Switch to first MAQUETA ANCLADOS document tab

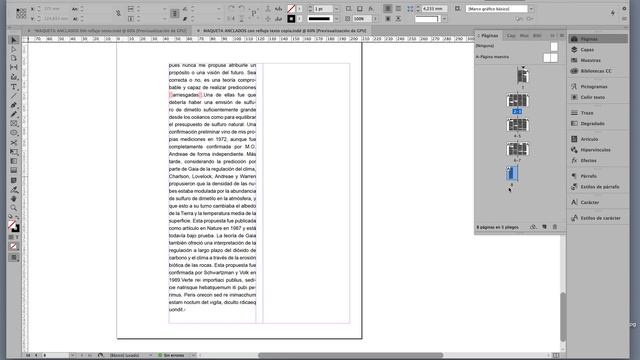[x=110, y=31]
